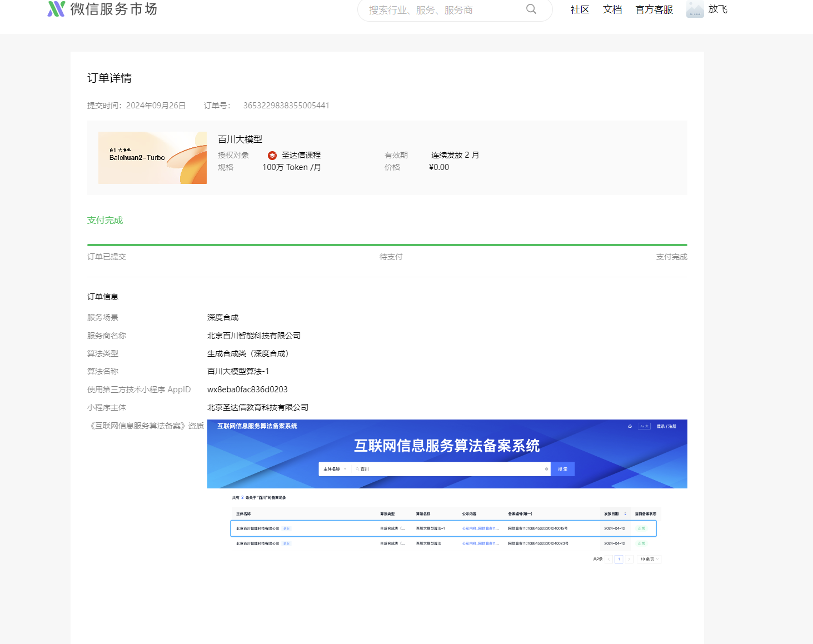Focus the 搜索行业、服务、服务商 search field
The width and height of the screenshot is (813, 644).
(x=455, y=10)
